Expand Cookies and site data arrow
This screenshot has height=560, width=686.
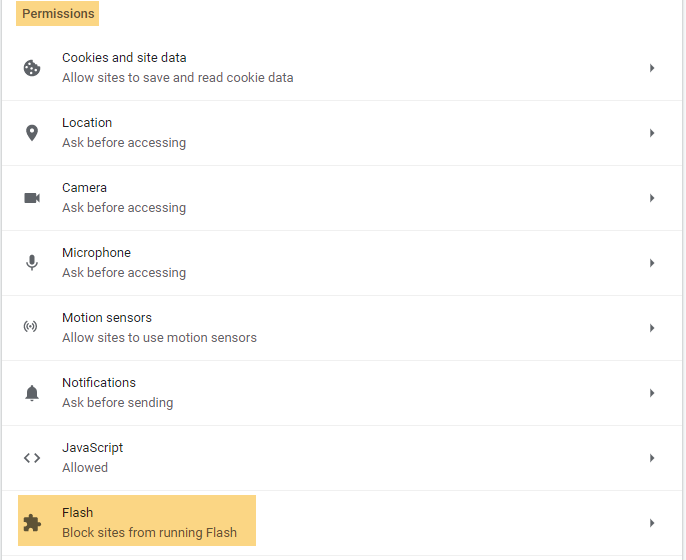(652, 68)
